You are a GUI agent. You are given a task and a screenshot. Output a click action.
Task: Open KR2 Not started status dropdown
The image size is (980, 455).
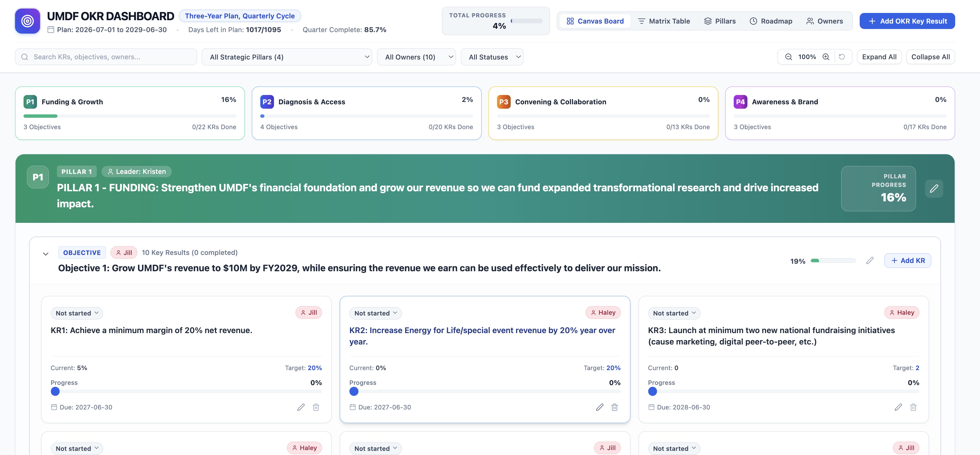(x=375, y=313)
